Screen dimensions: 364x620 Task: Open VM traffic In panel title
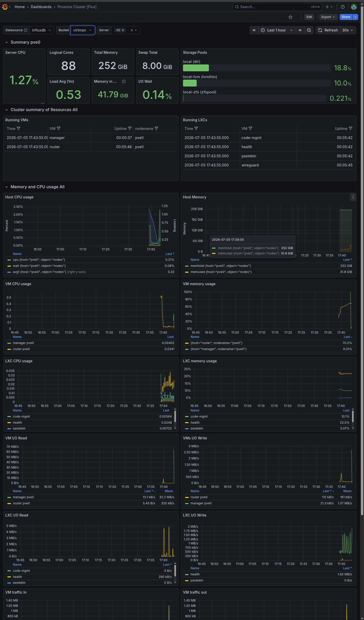[x=16, y=592]
